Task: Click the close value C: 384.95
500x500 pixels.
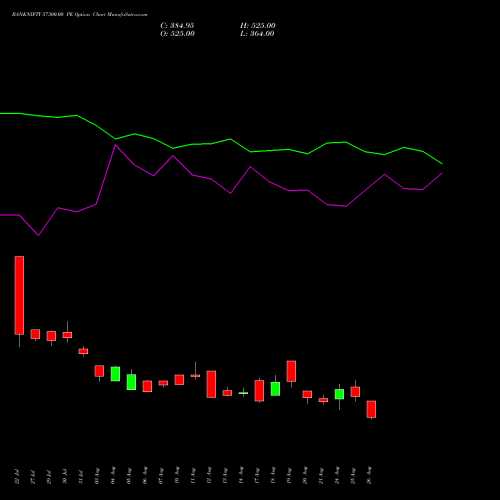Action: coord(177,26)
